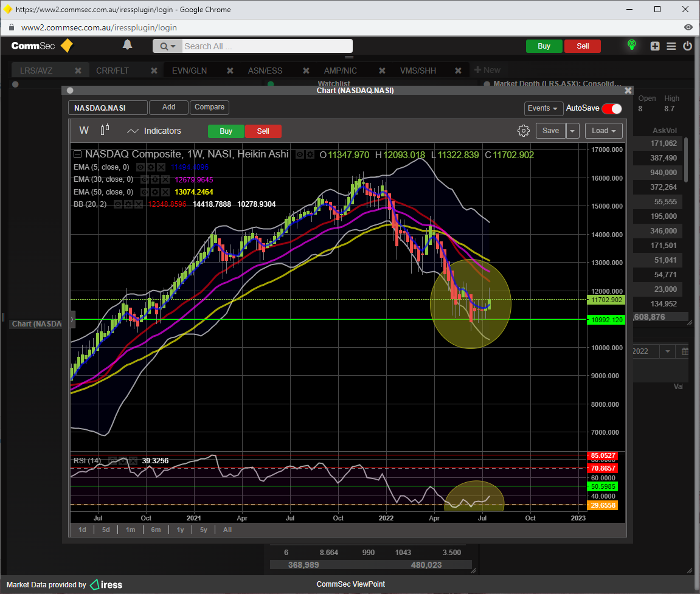The height and width of the screenshot is (594, 700).
Task: Toggle visibility of EMA 5 line
Action: (140, 167)
